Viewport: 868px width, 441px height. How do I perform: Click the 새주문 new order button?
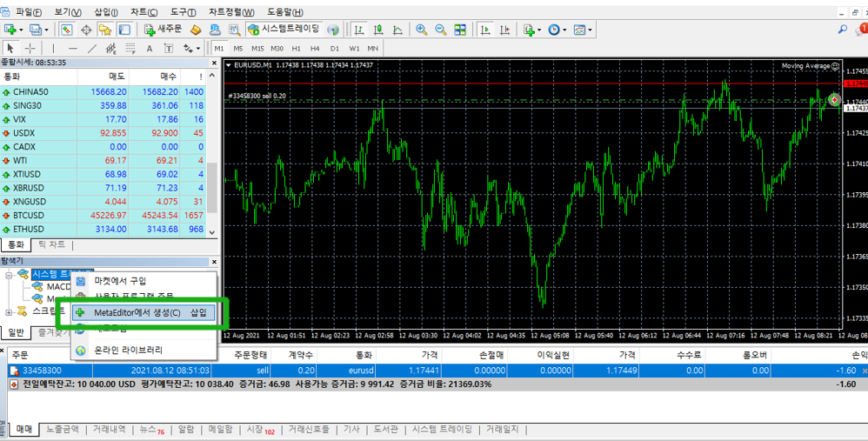coord(163,30)
